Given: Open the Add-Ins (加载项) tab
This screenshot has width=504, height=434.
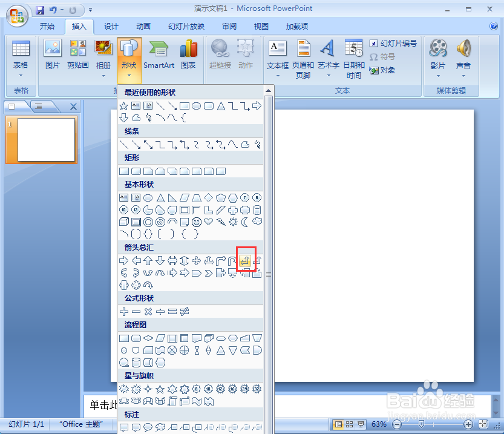Looking at the screenshot, I should [x=297, y=27].
